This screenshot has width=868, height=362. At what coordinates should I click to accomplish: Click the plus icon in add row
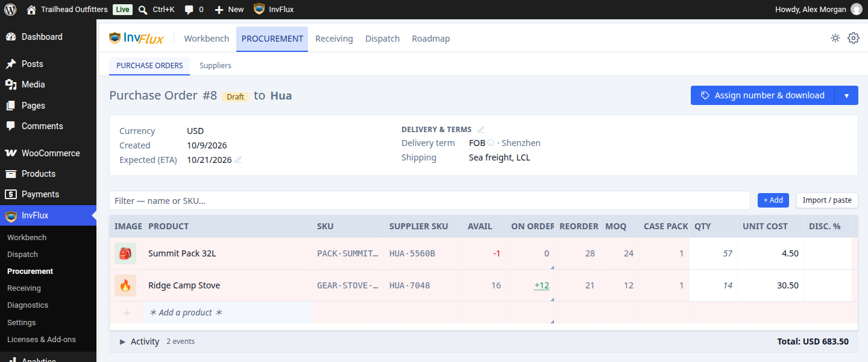127,313
